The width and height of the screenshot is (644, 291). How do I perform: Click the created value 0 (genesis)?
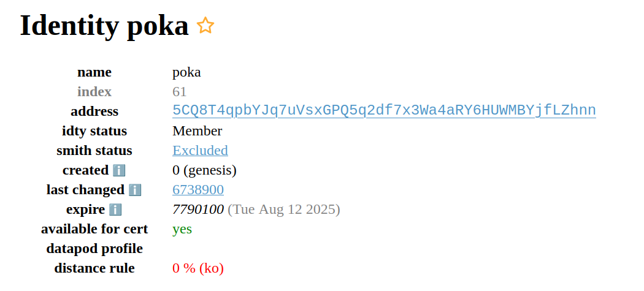(204, 170)
